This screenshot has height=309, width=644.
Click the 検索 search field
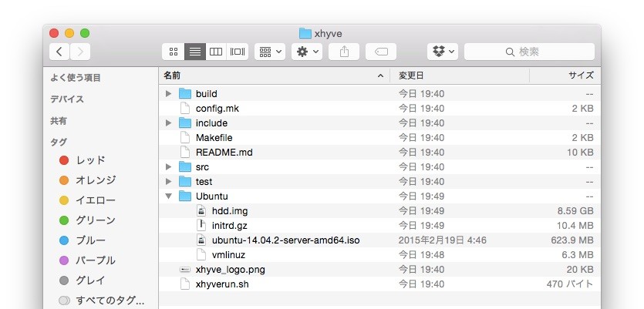coord(529,52)
